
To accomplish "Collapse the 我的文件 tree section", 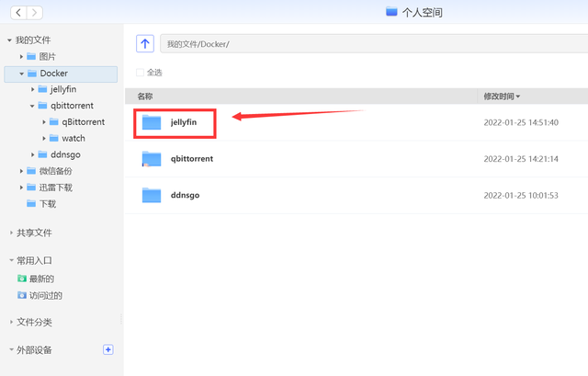I will (10, 40).
